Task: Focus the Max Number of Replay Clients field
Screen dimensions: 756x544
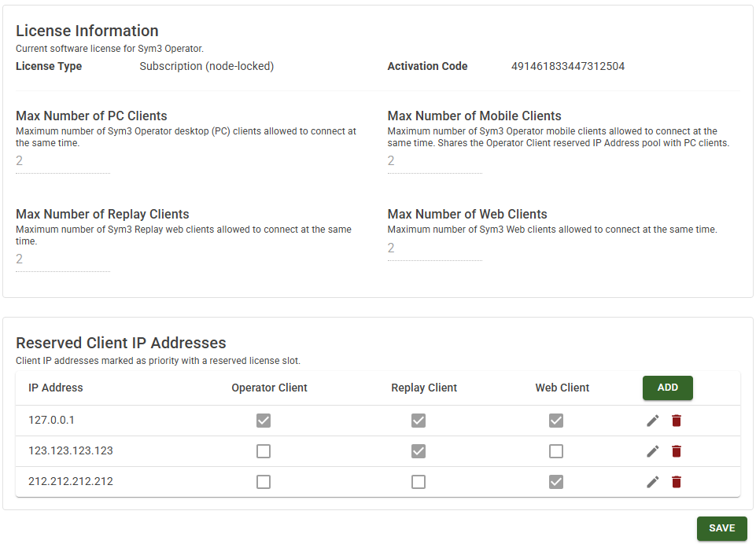Action: point(63,259)
